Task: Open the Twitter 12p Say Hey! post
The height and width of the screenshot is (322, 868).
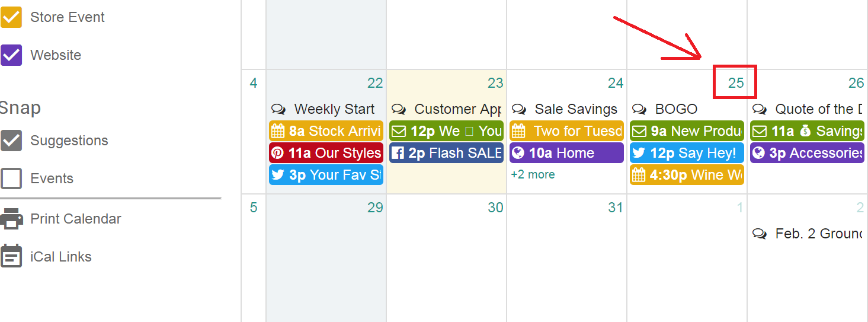Action: pyautogui.click(x=686, y=153)
